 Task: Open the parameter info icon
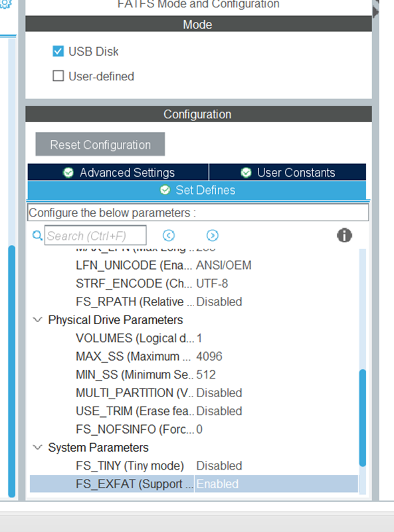tap(344, 235)
